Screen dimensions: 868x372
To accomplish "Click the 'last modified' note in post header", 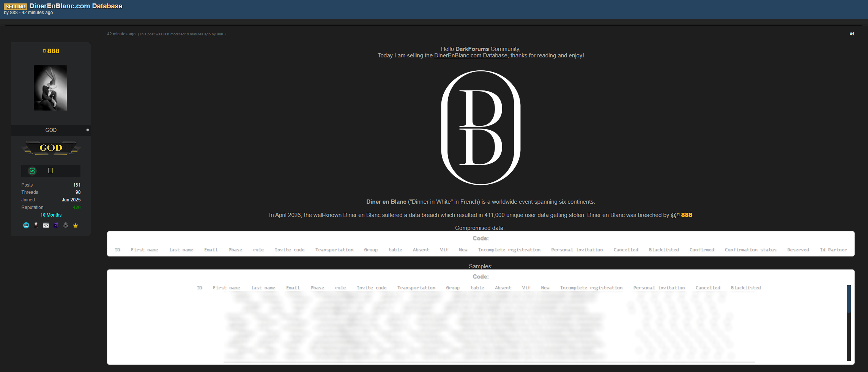I will coord(181,34).
